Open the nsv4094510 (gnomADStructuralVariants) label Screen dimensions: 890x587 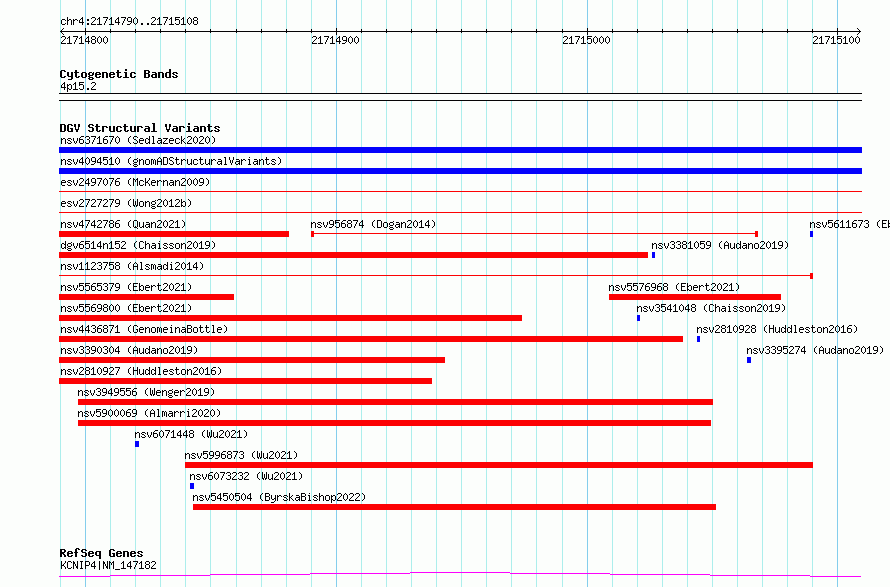[x=171, y=161]
